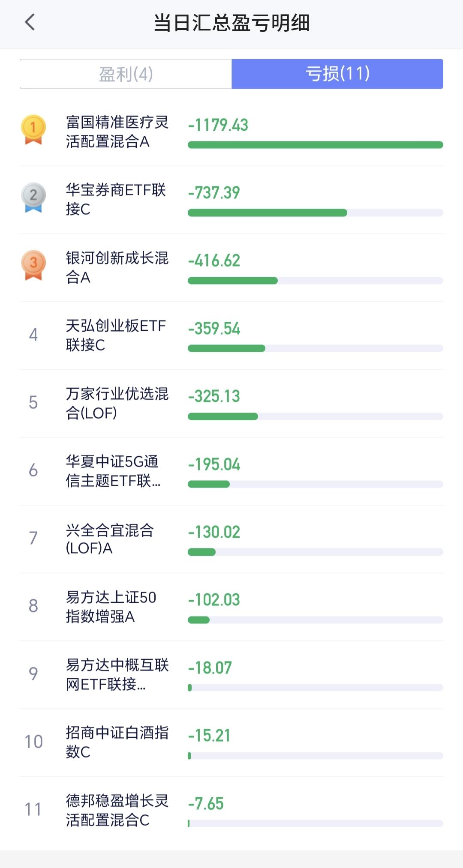Click the silver second-place medal icon
The width and height of the screenshot is (463, 868).
[33, 197]
